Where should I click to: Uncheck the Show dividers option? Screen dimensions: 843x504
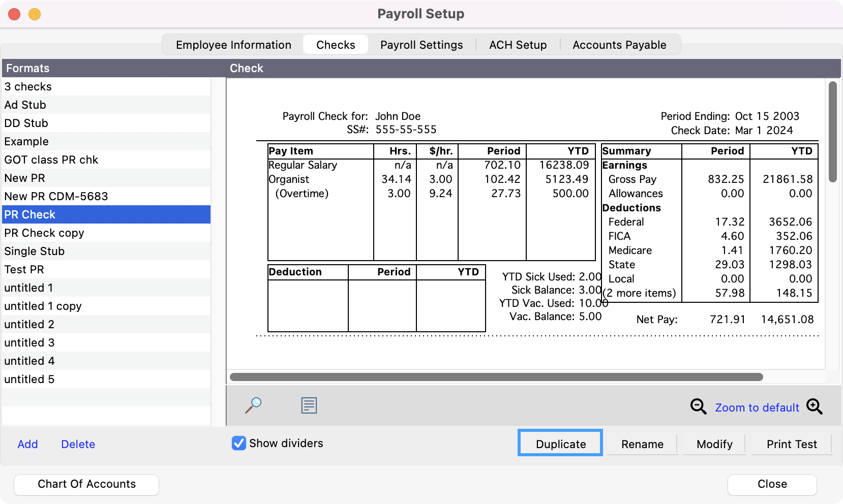tap(239, 443)
